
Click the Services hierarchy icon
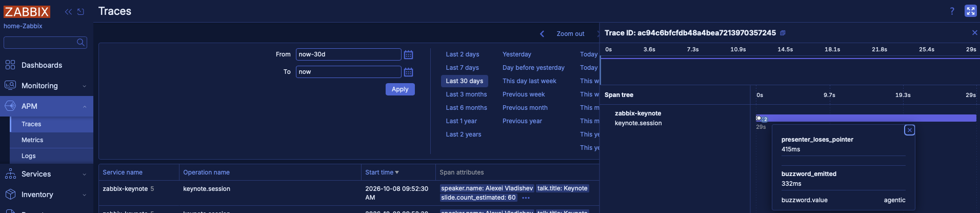10,173
